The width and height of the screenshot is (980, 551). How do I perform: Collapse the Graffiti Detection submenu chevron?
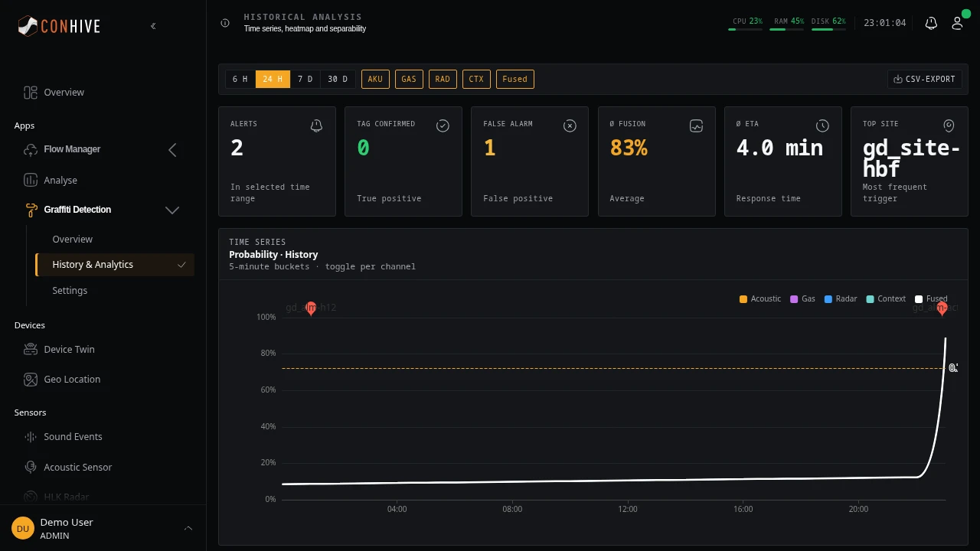[x=172, y=210]
